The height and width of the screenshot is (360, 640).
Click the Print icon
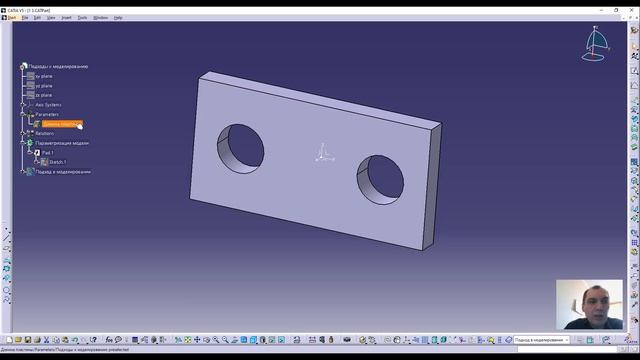(37, 340)
